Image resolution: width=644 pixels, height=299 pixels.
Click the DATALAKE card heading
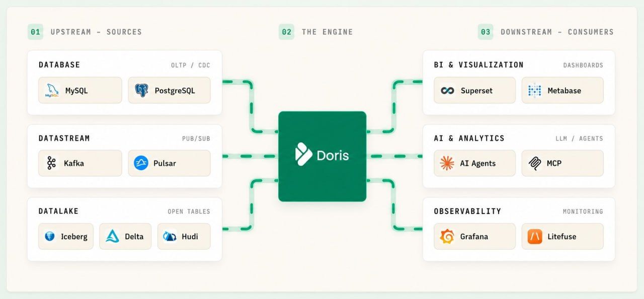coord(59,211)
